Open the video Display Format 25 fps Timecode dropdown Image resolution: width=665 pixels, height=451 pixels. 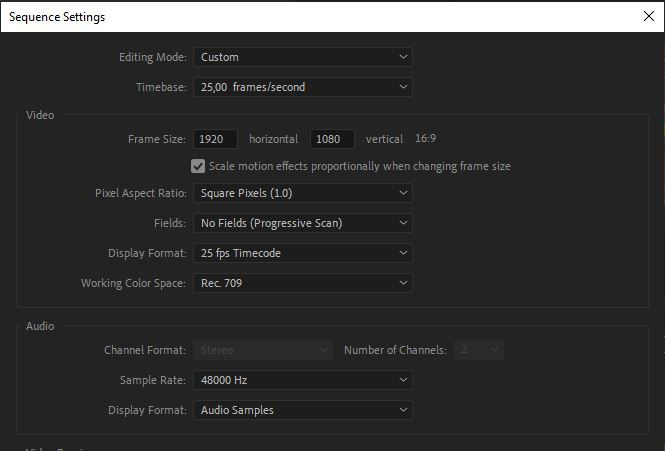pos(303,253)
